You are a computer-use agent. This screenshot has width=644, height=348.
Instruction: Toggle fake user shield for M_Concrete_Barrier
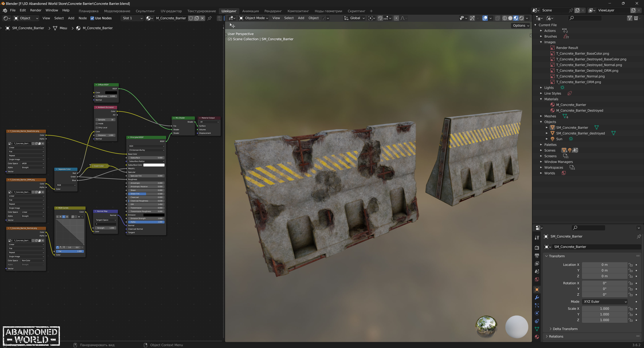(191, 18)
